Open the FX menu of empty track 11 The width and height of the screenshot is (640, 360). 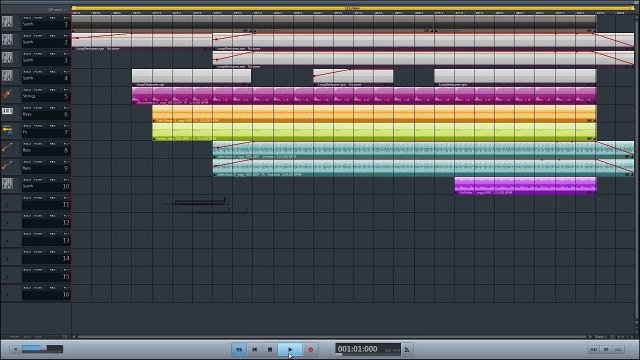coord(66,198)
